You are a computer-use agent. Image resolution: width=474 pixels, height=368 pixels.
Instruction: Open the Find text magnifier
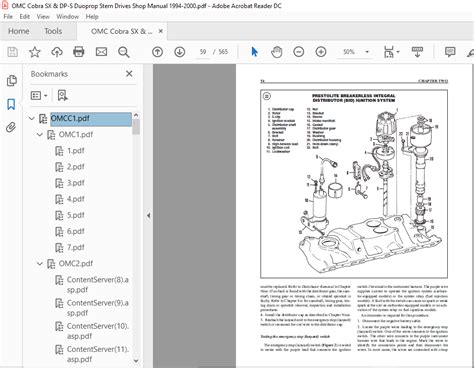[123, 52]
